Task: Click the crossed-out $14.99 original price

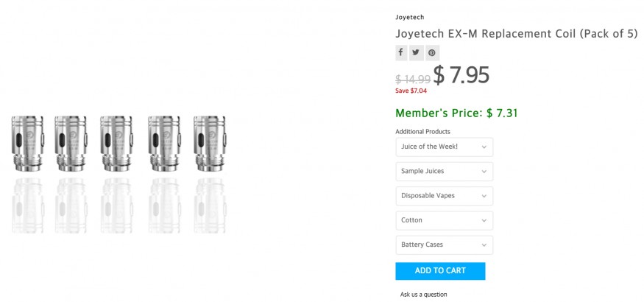Action: (412, 79)
